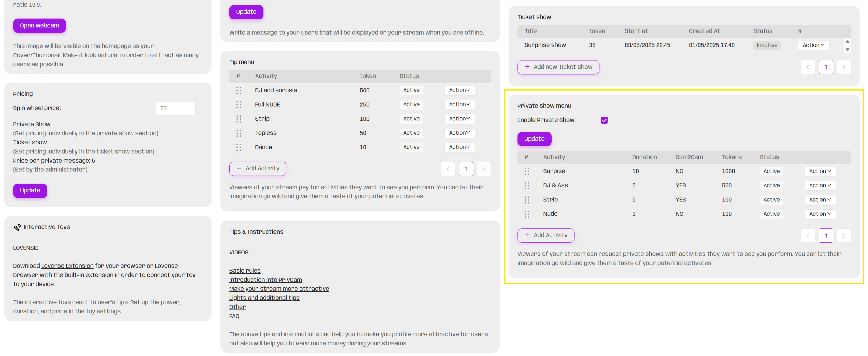Screen dimensions: 868x356
Task: Click drag handle next to Dance activity
Action: (239, 147)
